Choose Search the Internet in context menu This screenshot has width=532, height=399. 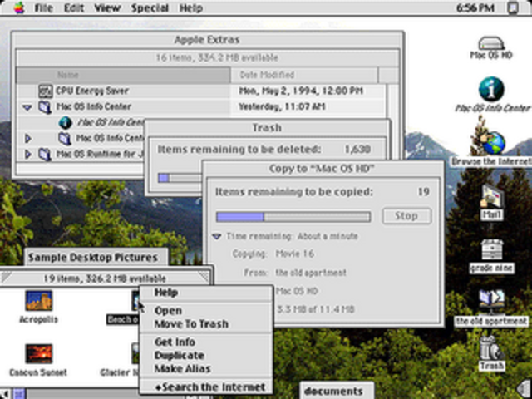click(206, 387)
